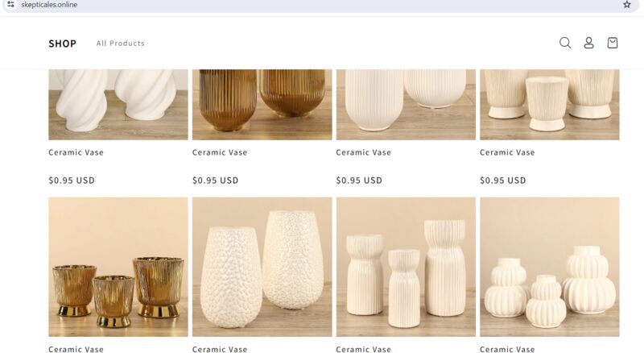Open the three white fluted vases image
This screenshot has height=353, width=644.
click(x=406, y=267)
